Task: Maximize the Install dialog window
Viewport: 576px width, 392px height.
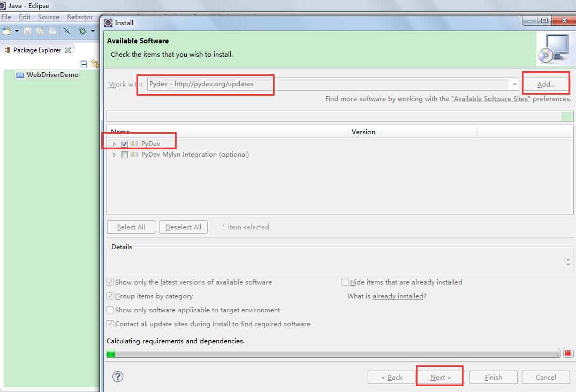Action: 544,21
